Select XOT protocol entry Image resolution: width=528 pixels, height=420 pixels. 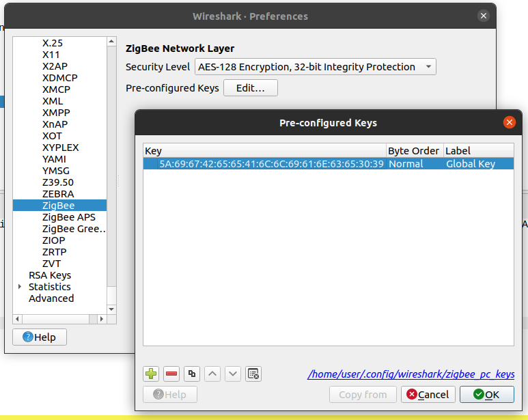(x=52, y=136)
